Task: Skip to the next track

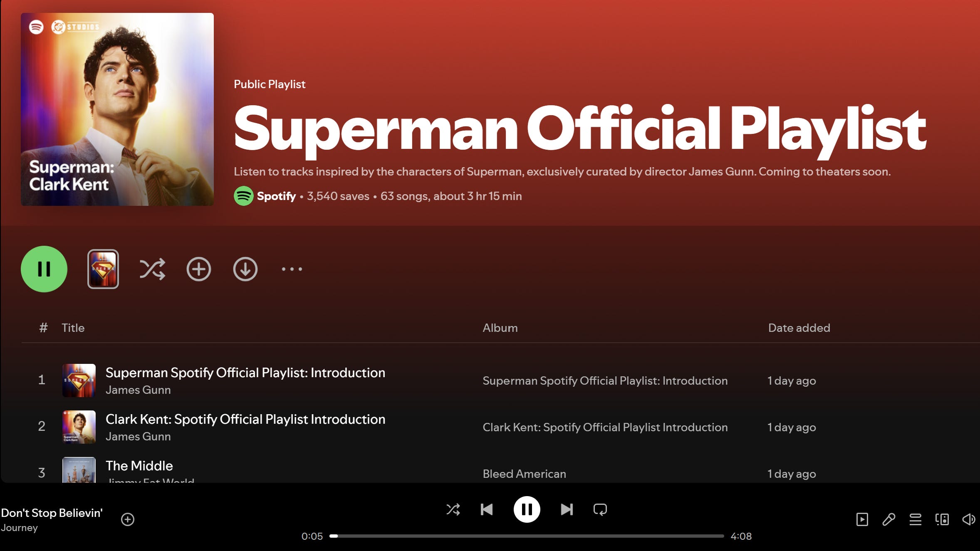Action: (567, 509)
